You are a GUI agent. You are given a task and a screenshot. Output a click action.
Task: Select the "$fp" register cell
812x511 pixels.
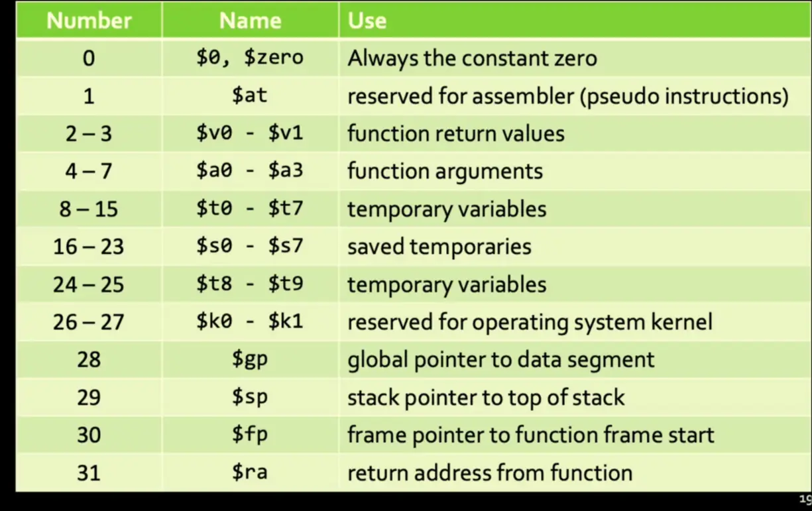[x=250, y=435]
